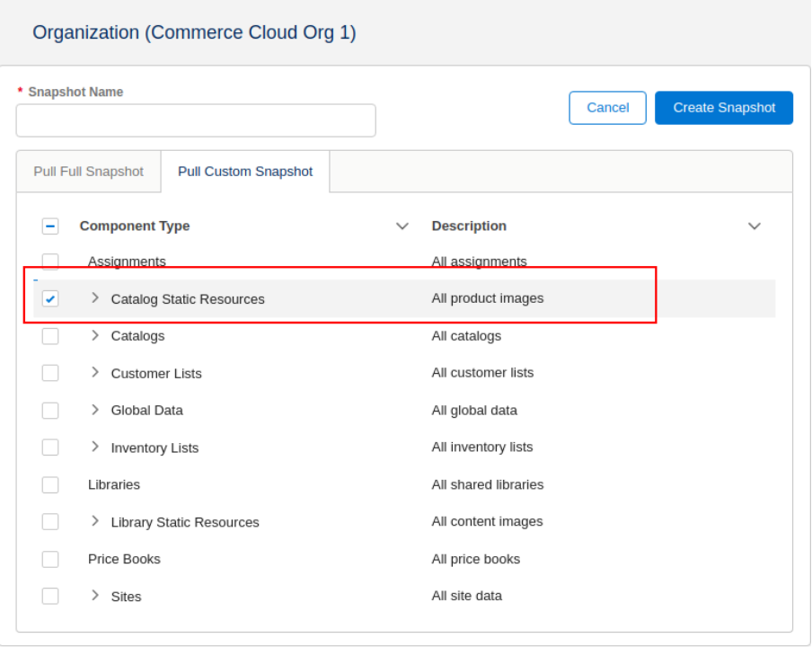
Task: Click the Description column header
Action: pyautogui.click(x=469, y=226)
